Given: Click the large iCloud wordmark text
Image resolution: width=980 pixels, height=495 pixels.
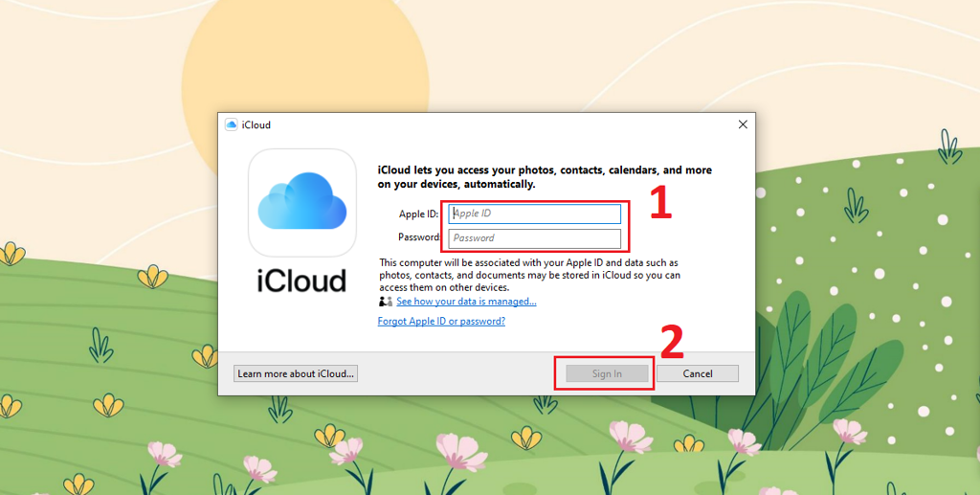Looking at the screenshot, I should (301, 281).
